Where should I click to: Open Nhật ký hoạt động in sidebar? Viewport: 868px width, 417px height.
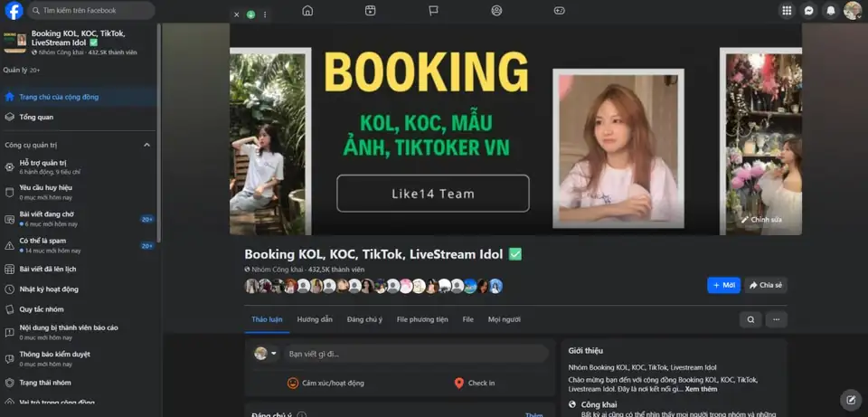80,289
